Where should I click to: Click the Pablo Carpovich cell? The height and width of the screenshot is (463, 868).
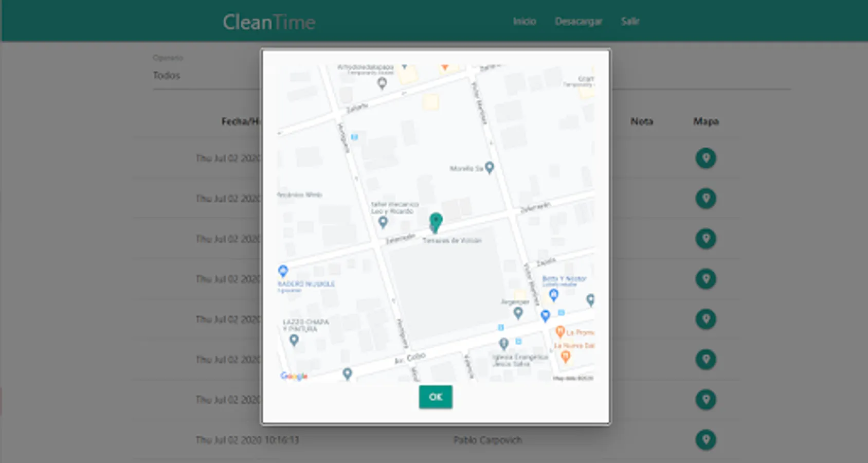coord(487,440)
